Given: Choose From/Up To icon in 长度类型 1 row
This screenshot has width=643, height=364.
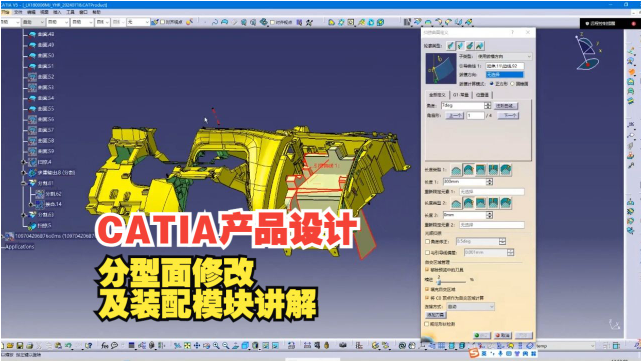Looking at the screenshot, I should (481, 170).
